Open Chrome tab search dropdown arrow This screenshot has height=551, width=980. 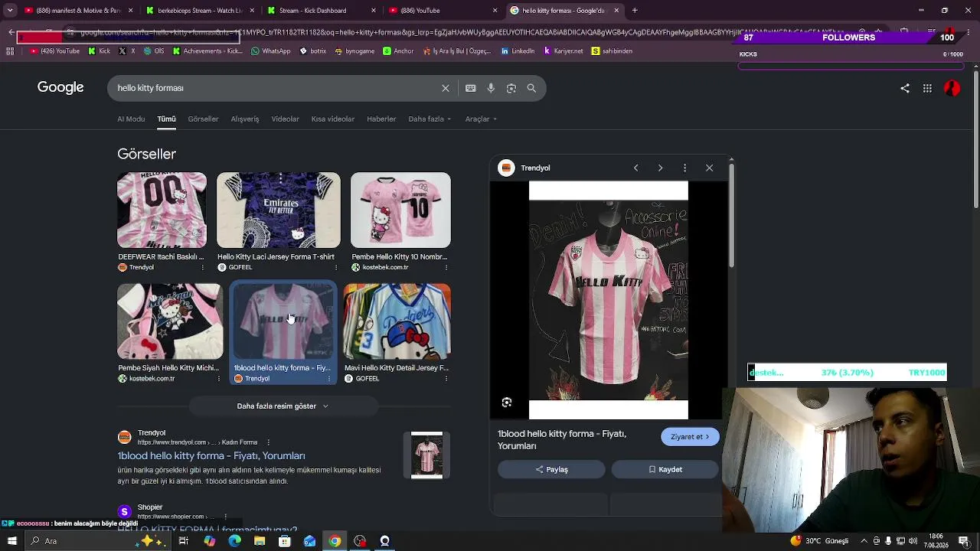coord(10,11)
